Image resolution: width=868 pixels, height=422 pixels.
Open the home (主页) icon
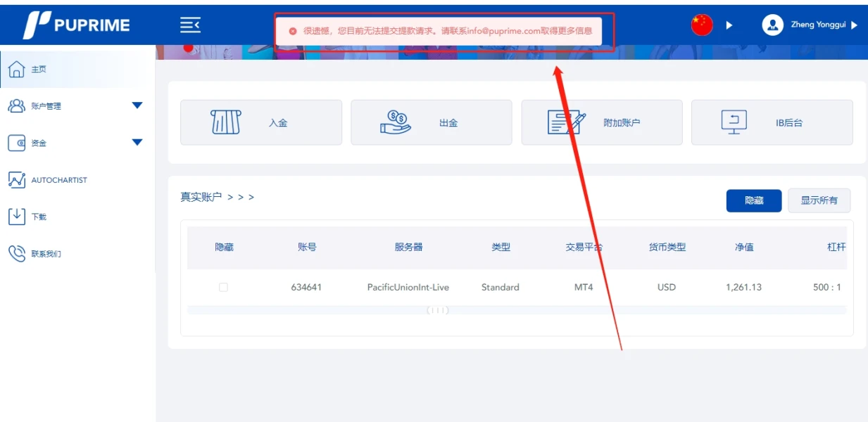pyautogui.click(x=16, y=69)
